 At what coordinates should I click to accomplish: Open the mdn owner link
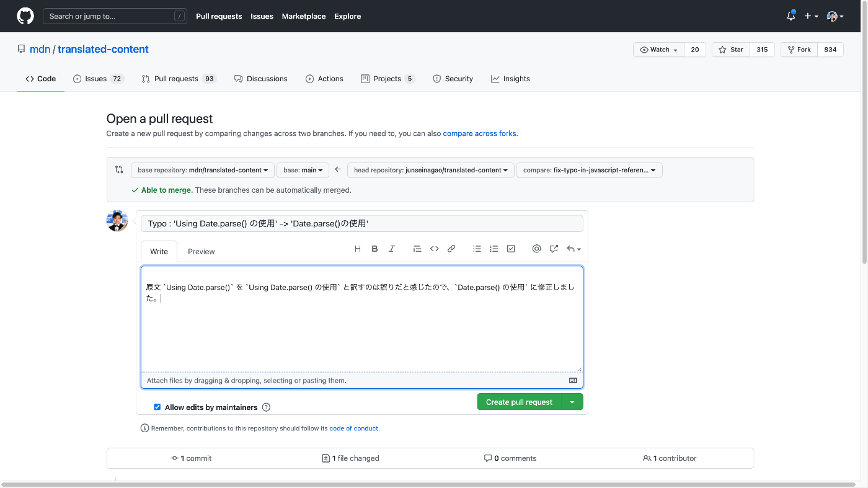click(x=40, y=49)
